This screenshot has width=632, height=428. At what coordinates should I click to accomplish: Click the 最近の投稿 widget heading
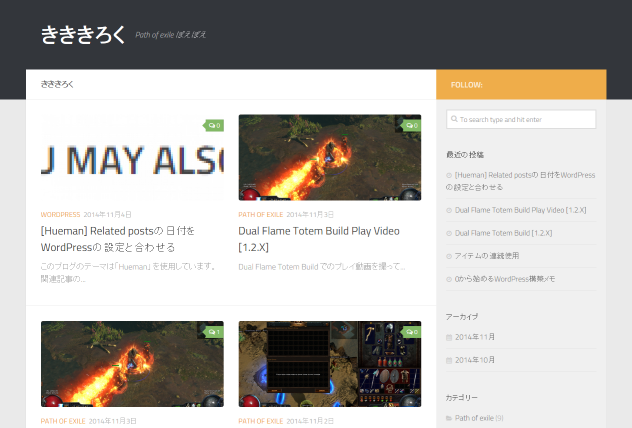[x=465, y=155]
